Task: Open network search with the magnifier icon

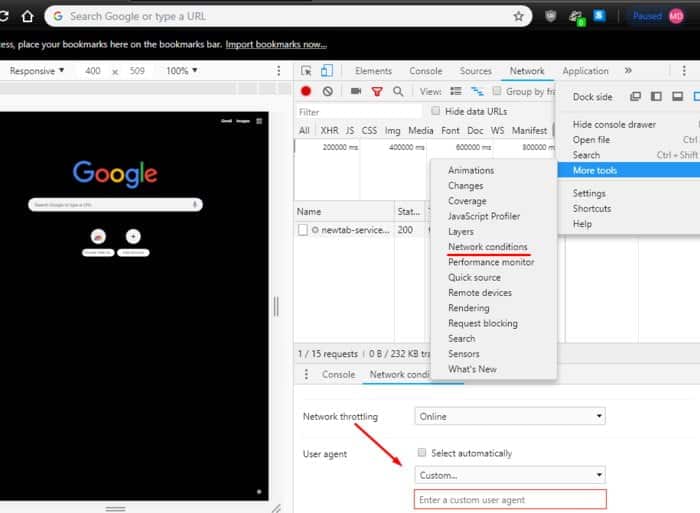Action: [398, 92]
